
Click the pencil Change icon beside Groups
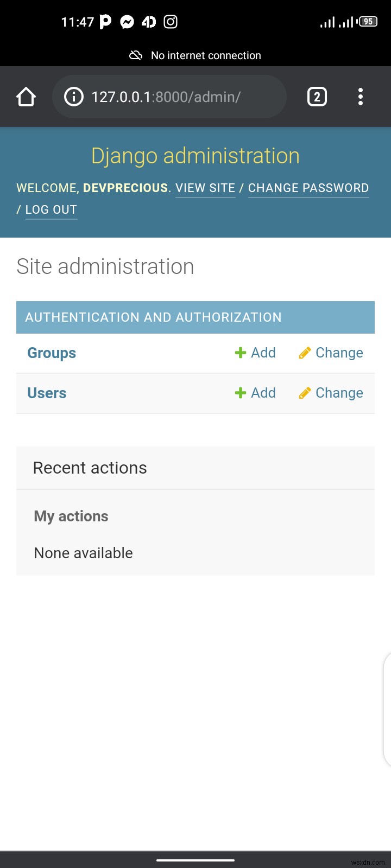click(x=305, y=353)
